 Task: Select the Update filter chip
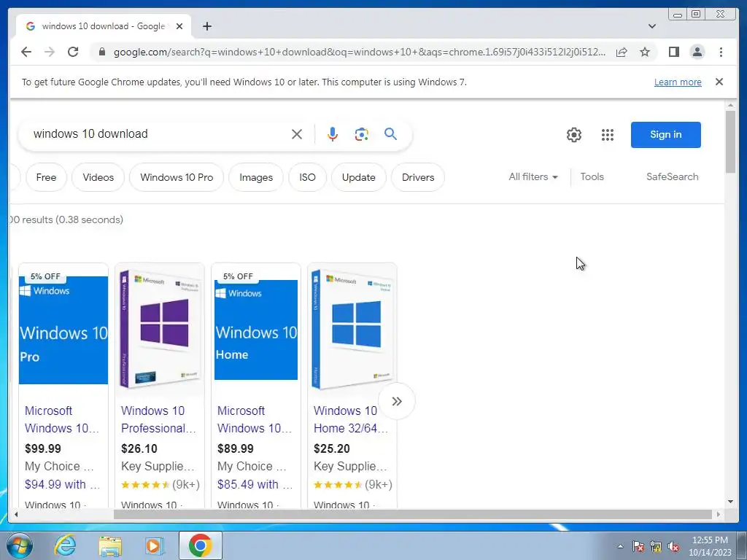[358, 177]
